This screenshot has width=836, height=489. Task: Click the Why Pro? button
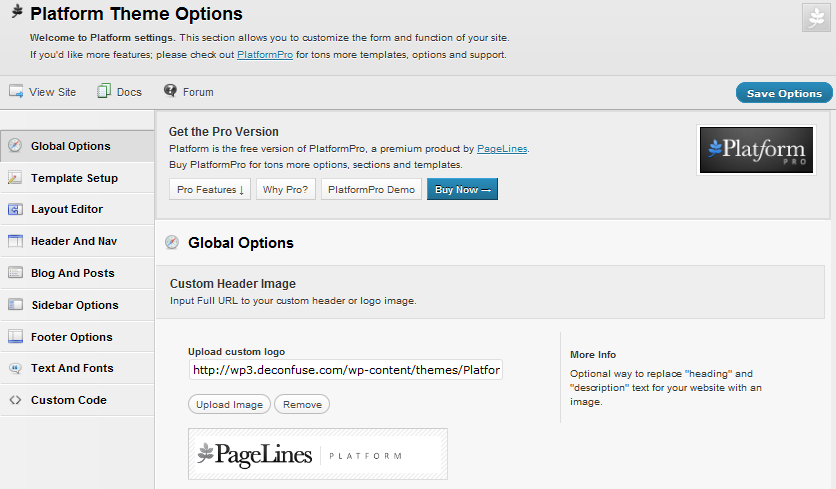click(x=286, y=189)
